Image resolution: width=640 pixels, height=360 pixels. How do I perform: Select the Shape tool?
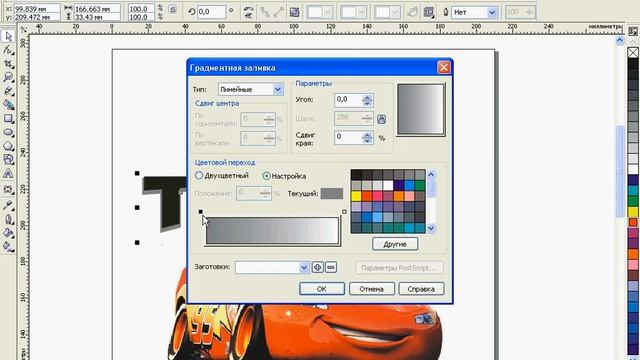[8, 50]
